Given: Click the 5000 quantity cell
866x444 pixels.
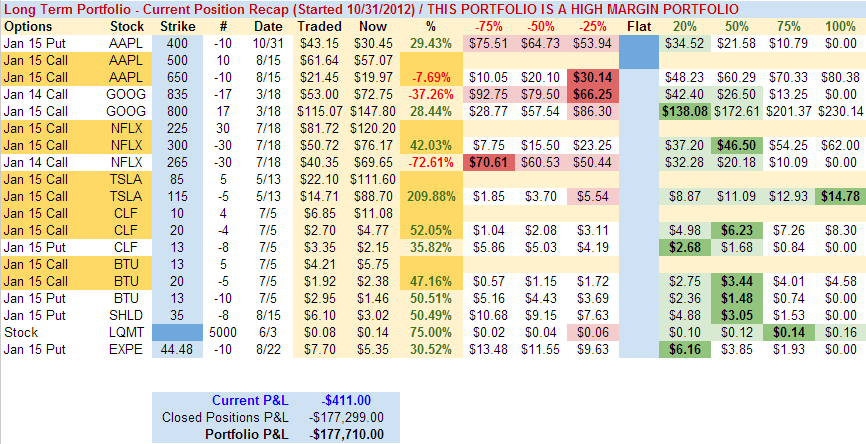Looking at the screenshot, I should point(225,332).
